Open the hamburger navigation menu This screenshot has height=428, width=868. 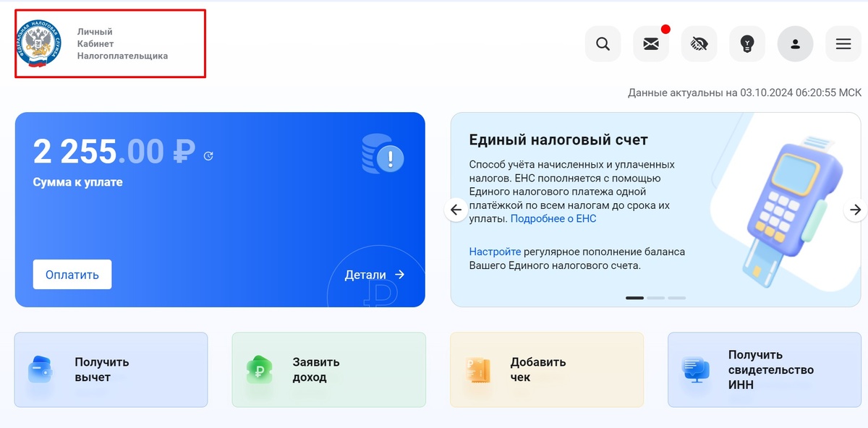pos(843,44)
